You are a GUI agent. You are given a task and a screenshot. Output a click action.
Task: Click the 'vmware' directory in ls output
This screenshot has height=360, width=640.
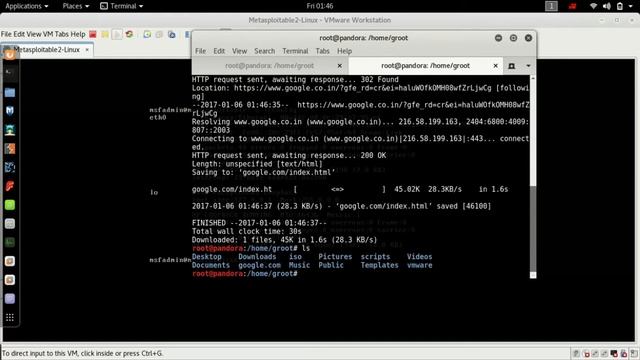(x=420, y=265)
